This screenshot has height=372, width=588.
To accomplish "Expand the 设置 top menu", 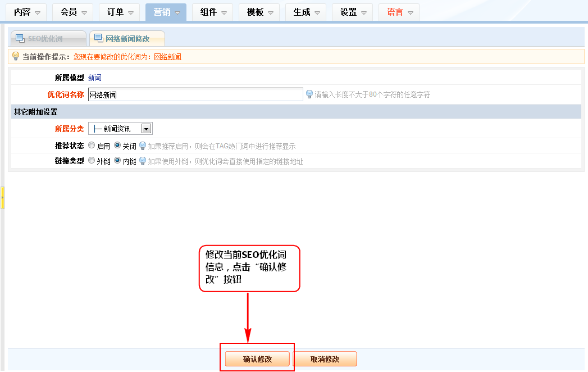I will pos(355,12).
